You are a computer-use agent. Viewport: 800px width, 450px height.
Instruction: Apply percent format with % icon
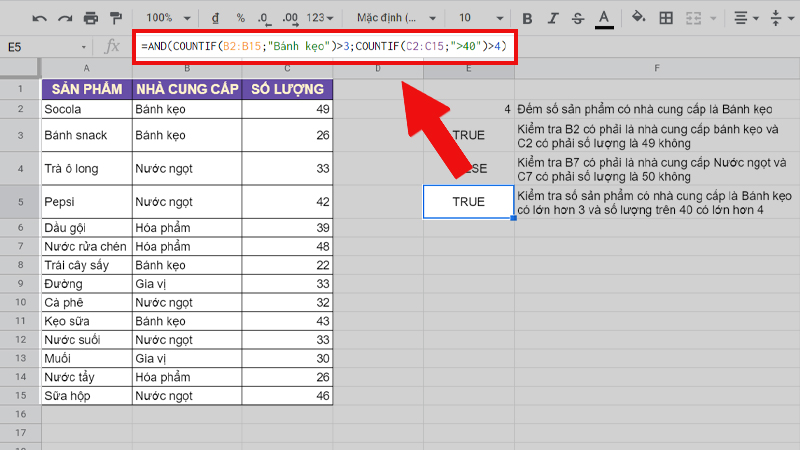tap(240, 18)
